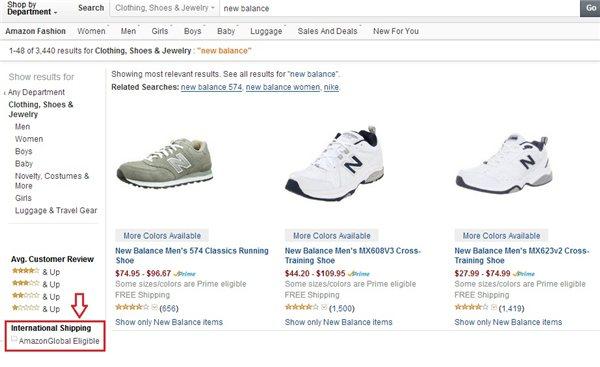Open star rating of MX608V3 shoe

coord(302,307)
